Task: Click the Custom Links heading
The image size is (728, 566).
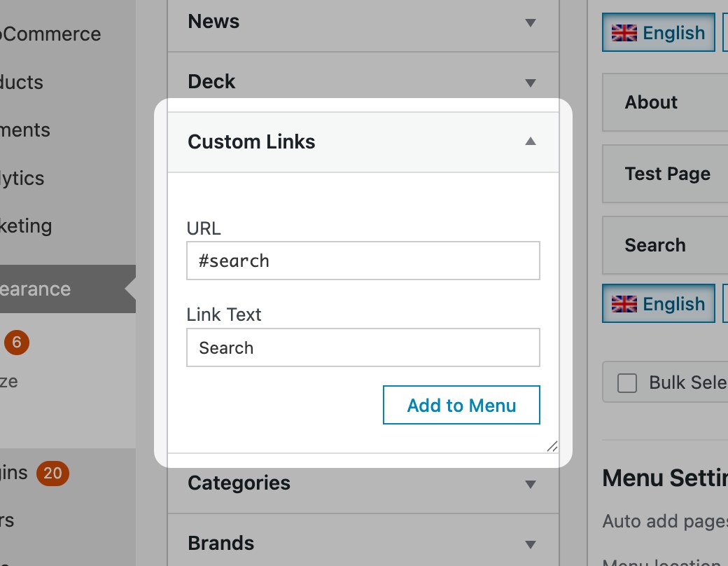Action: pos(251,141)
